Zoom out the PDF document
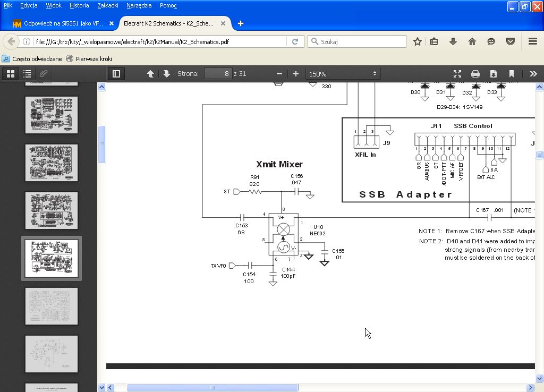Image resolution: width=544 pixels, height=392 pixels. click(279, 74)
